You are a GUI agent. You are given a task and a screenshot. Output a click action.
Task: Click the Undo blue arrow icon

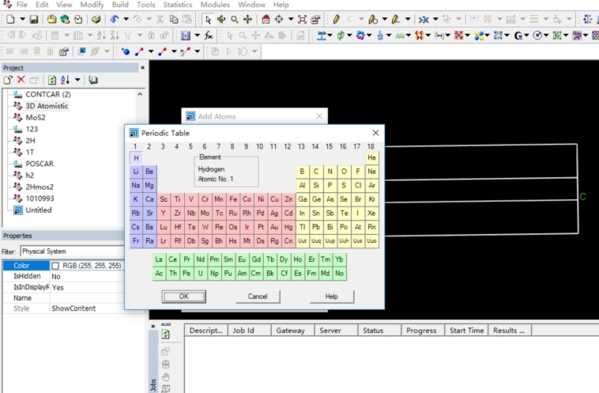coord(114,19)
